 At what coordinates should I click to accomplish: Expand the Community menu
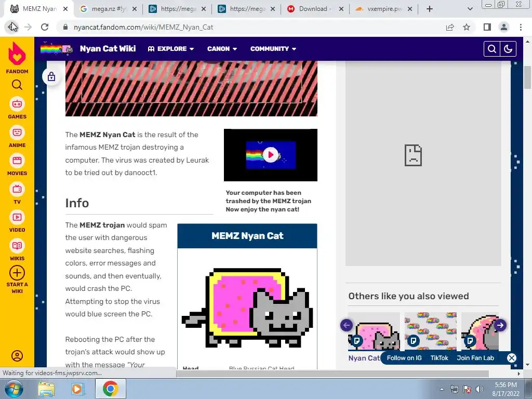pos(273,49)
